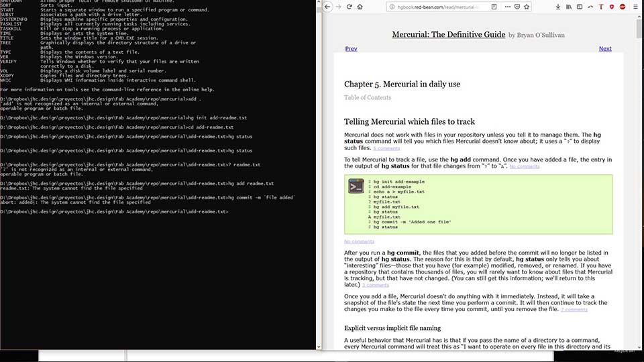Image resolution: width=644 pixels, height=362 pixels.
Task: Toggle the Firefox sidebar
Action: click(x=580, y=7)
